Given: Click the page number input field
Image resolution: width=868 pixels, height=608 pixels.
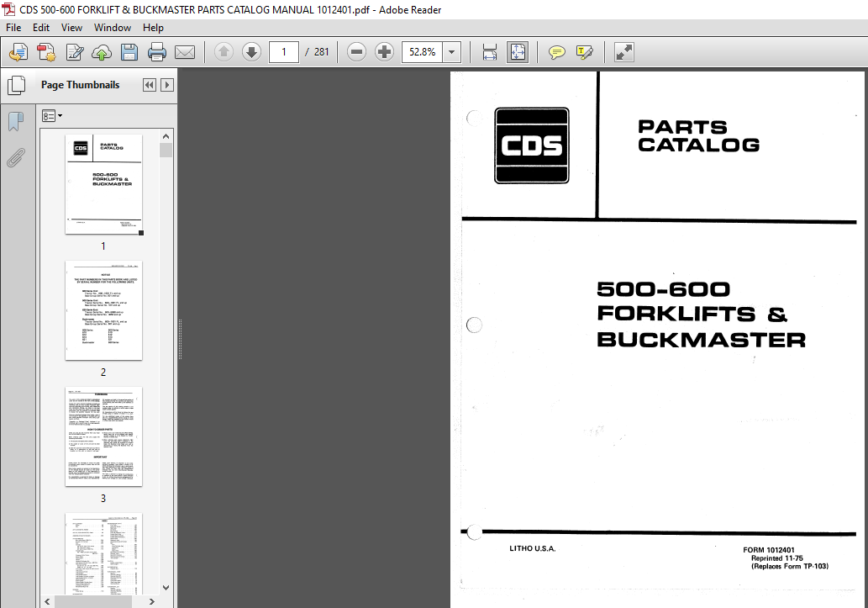Looking at the screenshot, I should [x=284, y=52].
